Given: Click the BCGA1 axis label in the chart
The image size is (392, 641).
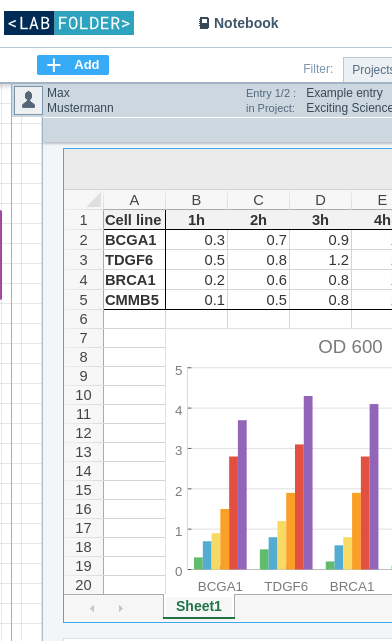Looking at the screenshot, I should pos(220,587).
